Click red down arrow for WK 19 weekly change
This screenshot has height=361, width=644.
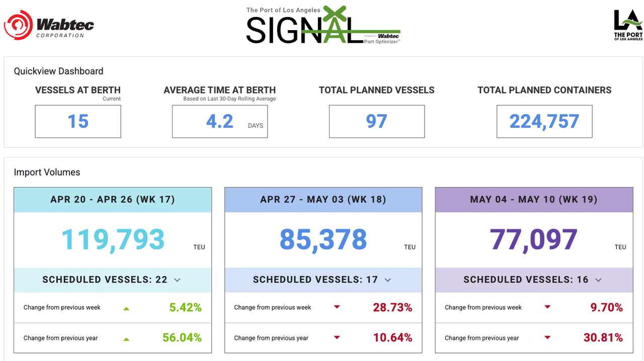tap(547, 307)
